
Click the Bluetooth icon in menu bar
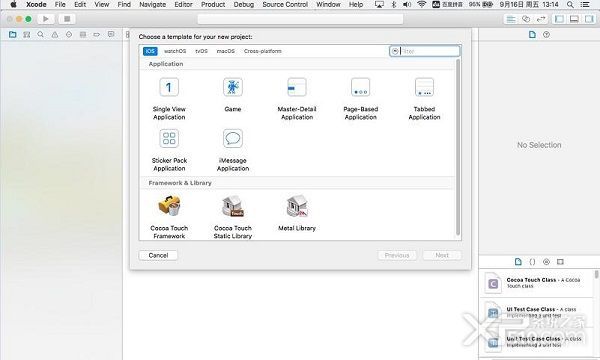pos(394,5)
